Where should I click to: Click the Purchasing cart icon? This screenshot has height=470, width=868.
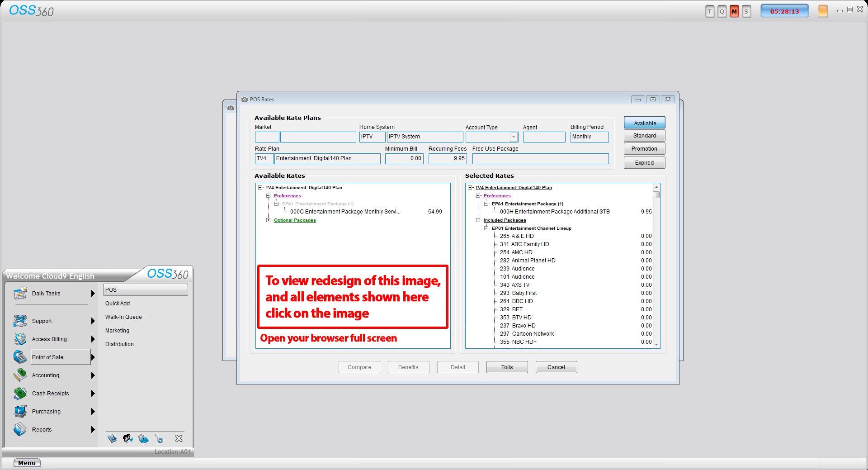20,411
